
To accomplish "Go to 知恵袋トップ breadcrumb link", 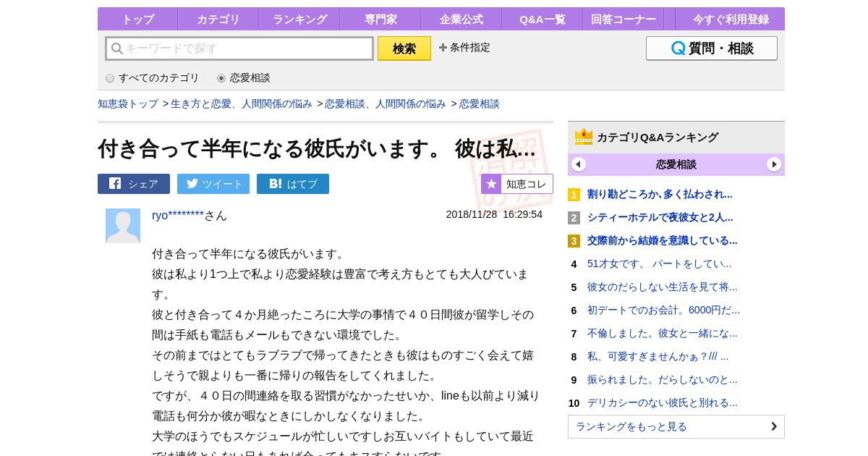I will [x=128, y=104].
